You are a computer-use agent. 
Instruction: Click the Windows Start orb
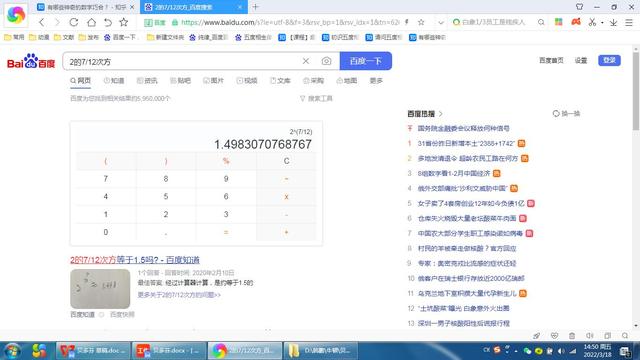(13, 351)
